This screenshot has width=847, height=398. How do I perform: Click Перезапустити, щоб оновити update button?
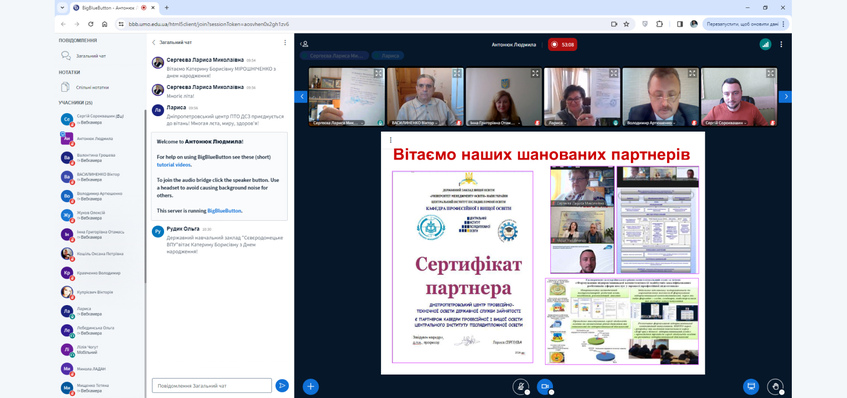click(746, 24)
